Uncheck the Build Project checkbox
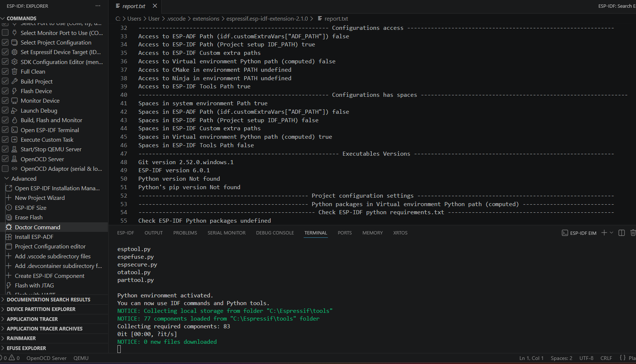636x364 pixels. [x=5, y=81]
